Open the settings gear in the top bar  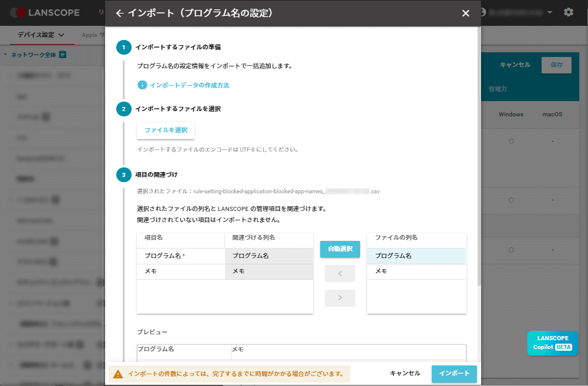(568, 12)
